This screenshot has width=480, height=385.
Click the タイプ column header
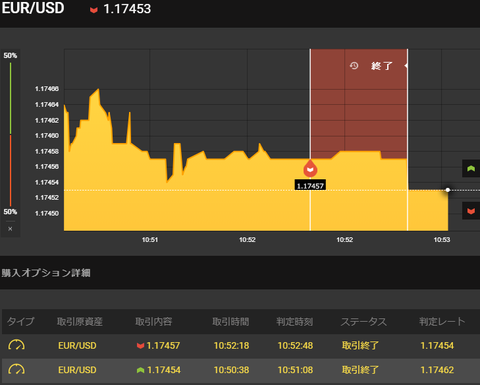(x=21, y=322)
